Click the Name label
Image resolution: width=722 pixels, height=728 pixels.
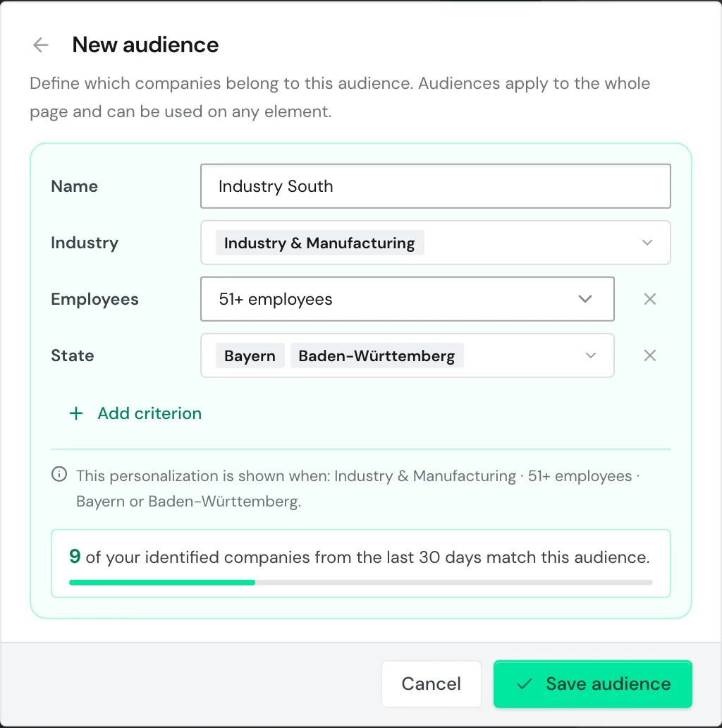coord(74,186)
